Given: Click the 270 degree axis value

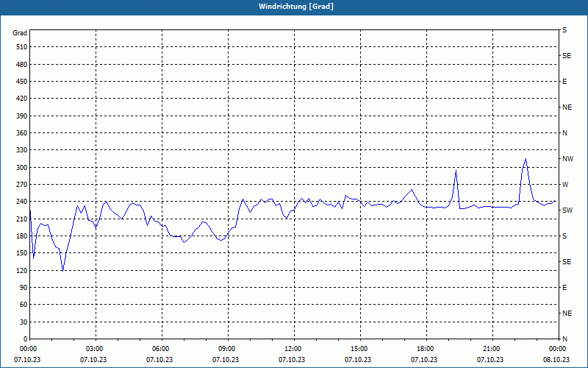Looking at the screenshot, I should coord(22,185).
